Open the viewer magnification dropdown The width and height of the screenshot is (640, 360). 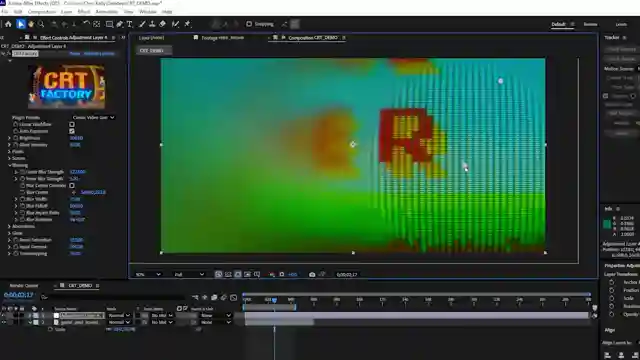148,275
